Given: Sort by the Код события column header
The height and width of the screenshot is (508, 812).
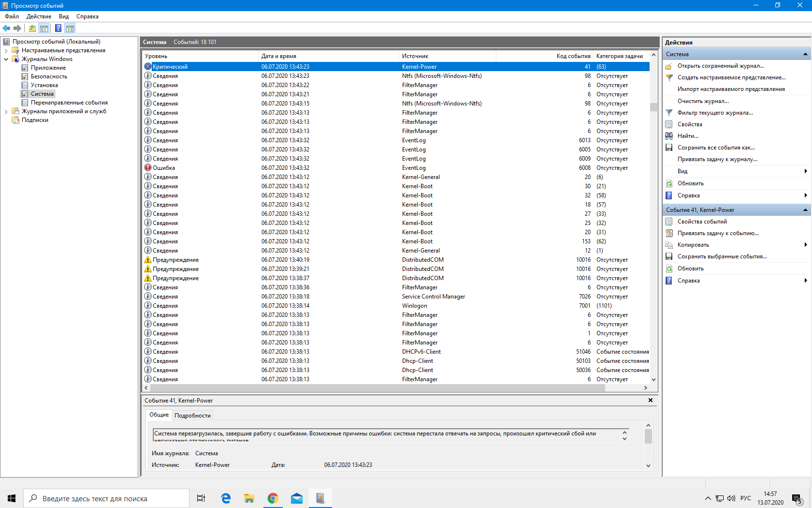Looking at the screenshot, I should (x=545, y=56).
